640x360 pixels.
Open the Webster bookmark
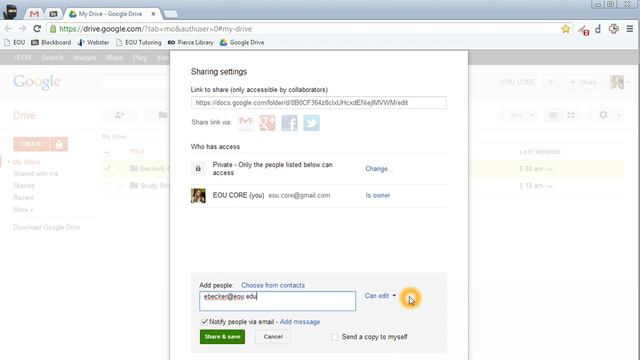[93, 42]
